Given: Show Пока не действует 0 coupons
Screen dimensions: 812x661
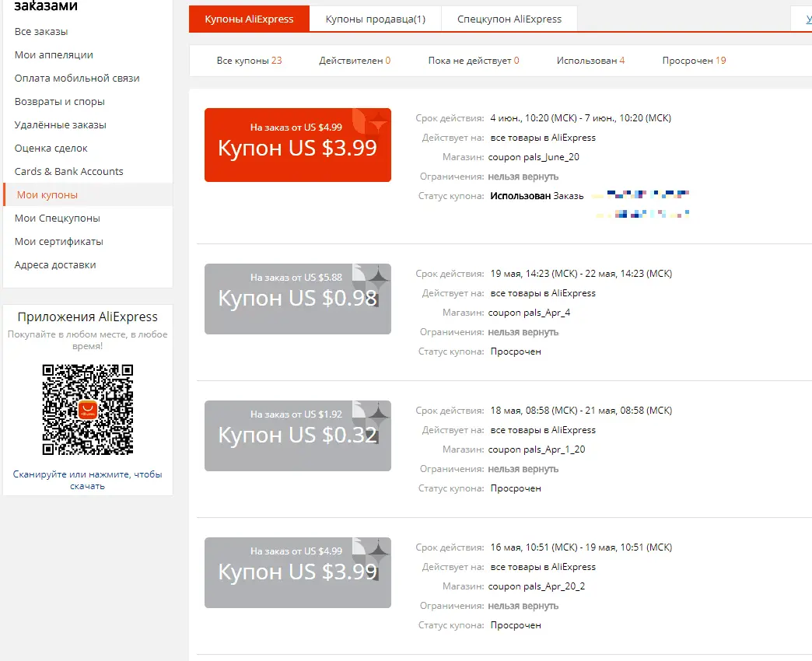Looking at the screenshot, I should pos(474,61).
